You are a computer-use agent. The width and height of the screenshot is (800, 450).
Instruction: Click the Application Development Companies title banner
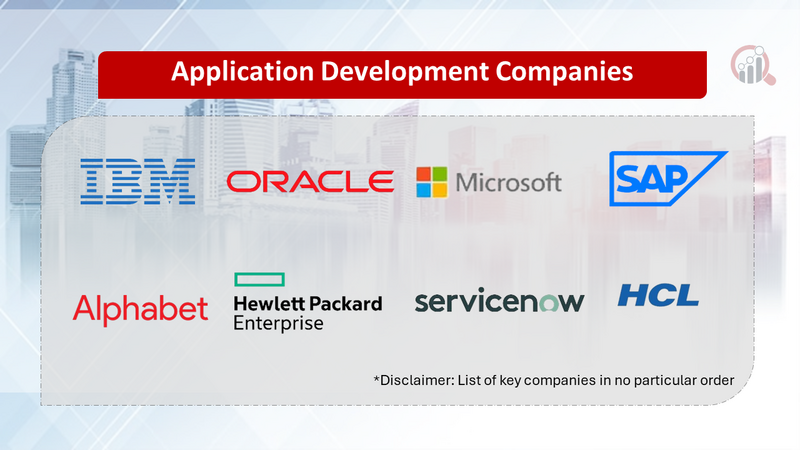pyautogui.click(x=401, y=73)
